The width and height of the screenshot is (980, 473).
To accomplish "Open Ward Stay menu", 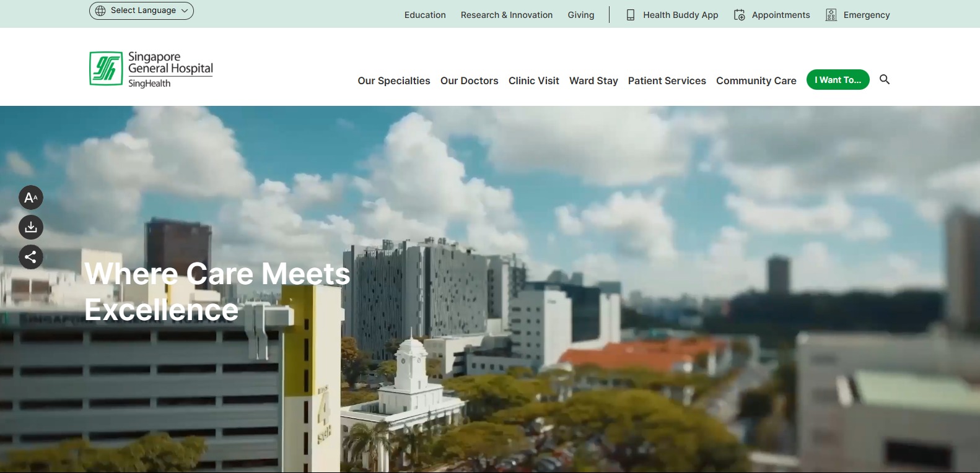I will coord(593,80).
